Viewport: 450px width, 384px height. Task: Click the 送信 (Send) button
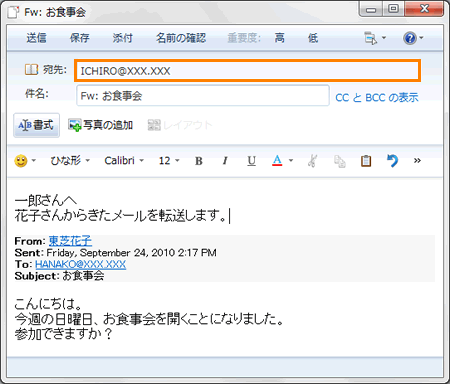pyautogui.click(x=36, y=38)
